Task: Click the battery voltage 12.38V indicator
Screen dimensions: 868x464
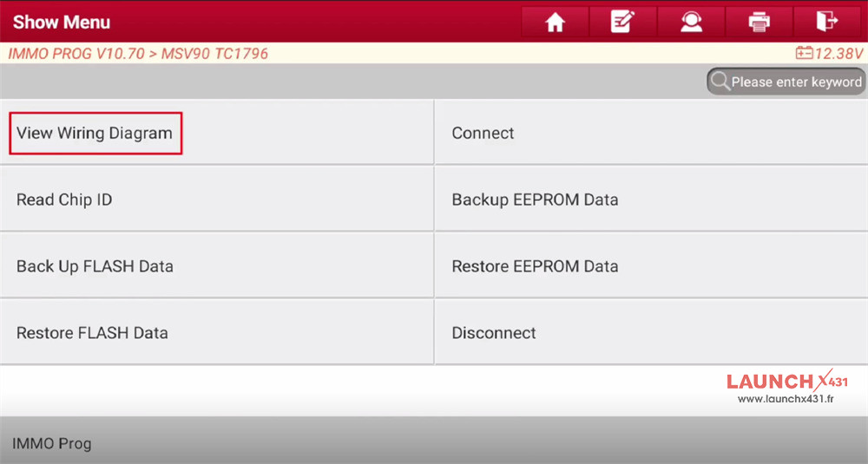Action: pos(829,54)
